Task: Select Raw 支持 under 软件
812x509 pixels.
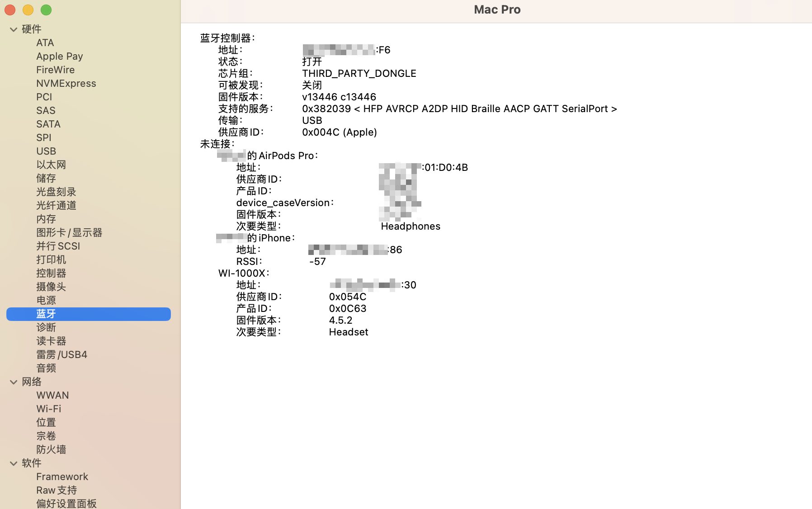Action: pyautogui.click(x=56, y=490)
